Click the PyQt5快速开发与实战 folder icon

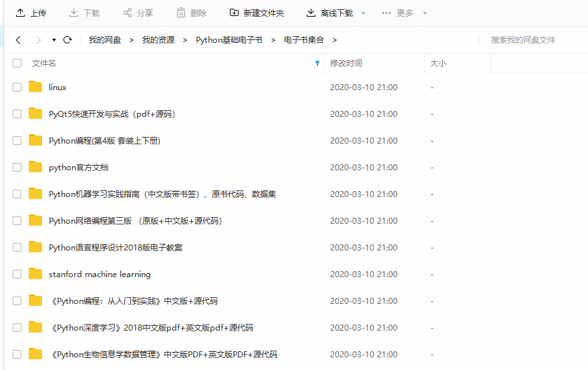point(35,114)
